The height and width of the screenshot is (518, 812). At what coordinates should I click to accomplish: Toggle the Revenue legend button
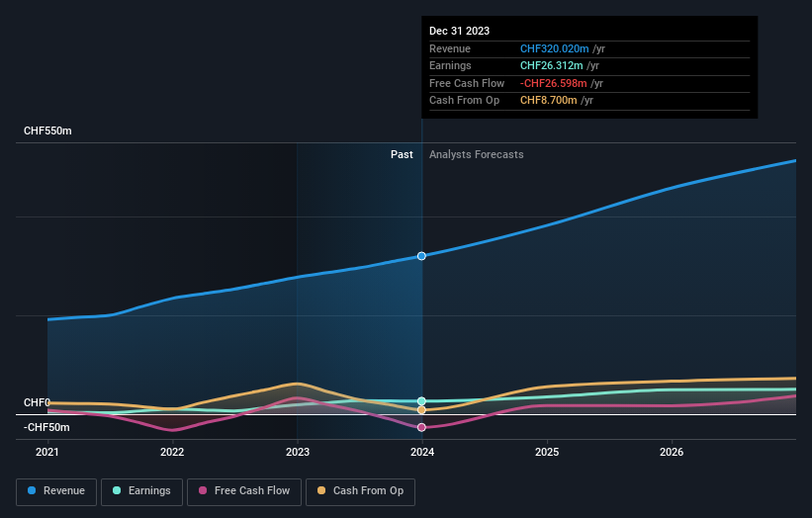tap(56, 491)
